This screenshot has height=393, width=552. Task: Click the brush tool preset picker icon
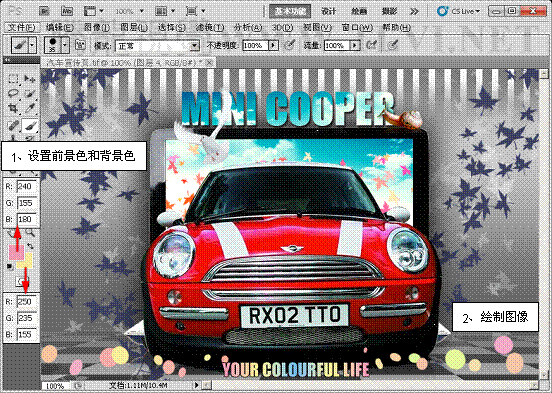click(x=20, y=45)
